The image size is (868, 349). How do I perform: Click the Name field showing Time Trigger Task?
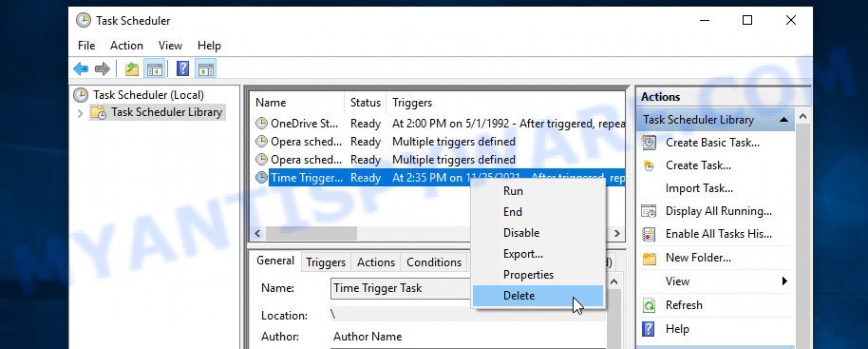coord(402,289)
